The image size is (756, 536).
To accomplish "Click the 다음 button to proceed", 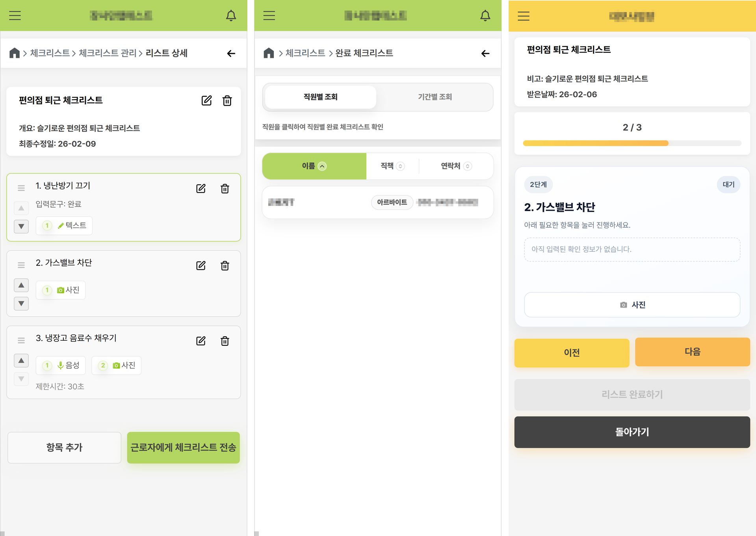I will (x=692, y=352).
